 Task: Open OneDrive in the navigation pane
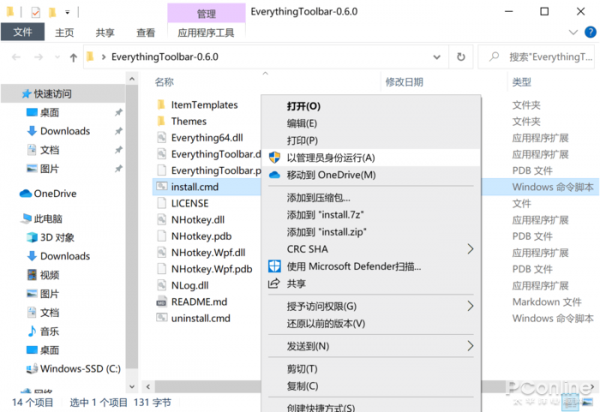click(54, 193)
